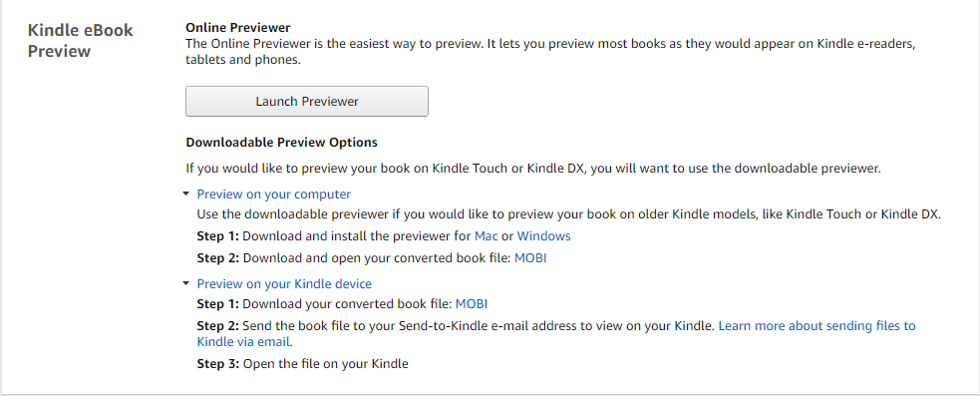Click Step 2 label about opening converted file
The image size is (980, 396).
click(218, 258)
